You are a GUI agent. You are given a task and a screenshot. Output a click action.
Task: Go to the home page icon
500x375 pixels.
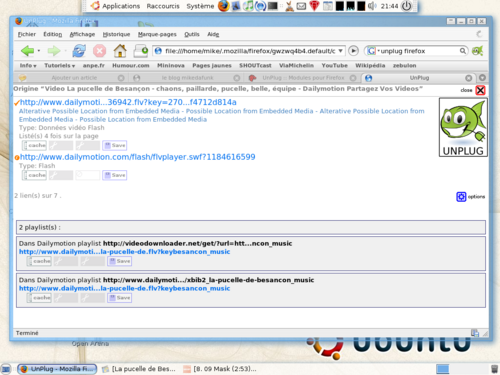pos(120,51)
